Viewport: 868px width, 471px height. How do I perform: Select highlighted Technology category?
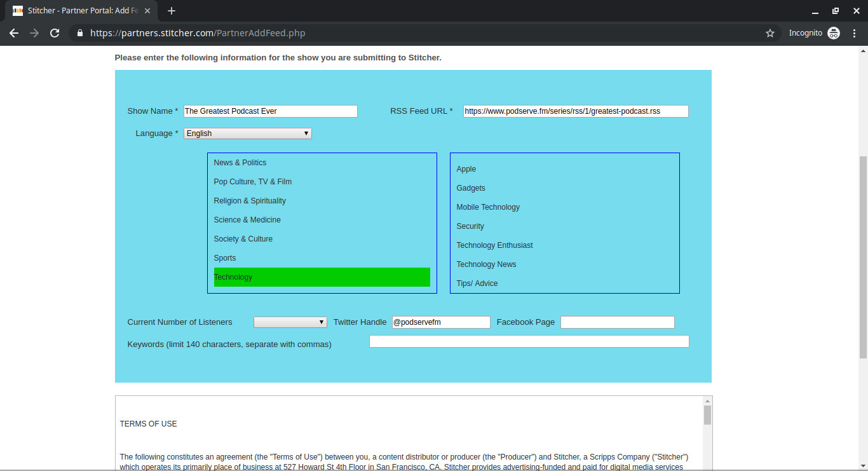(322, 277)
